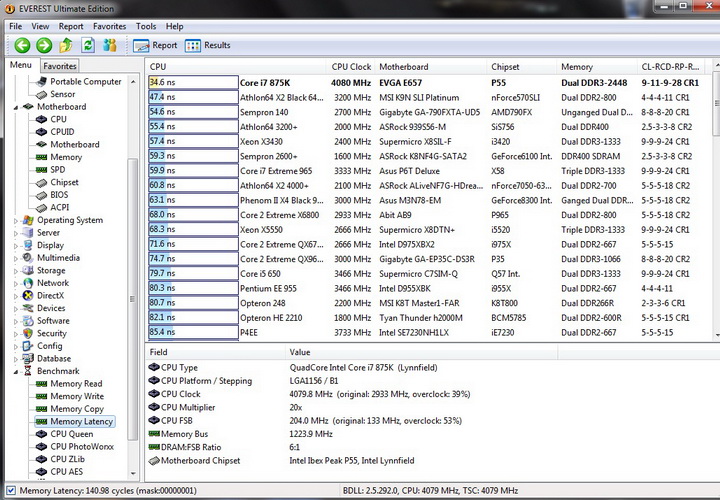Open the Help menu
This screenshot has height=500, width=720.
click(x=174, y=26)
